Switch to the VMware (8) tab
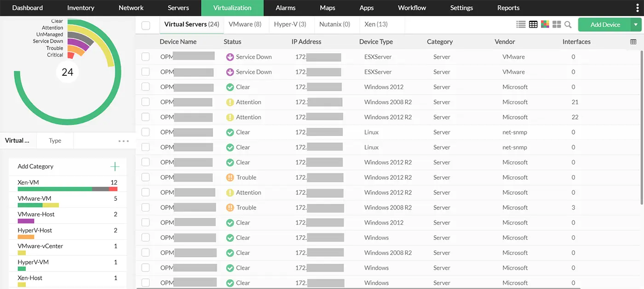 tap(245, 24)
